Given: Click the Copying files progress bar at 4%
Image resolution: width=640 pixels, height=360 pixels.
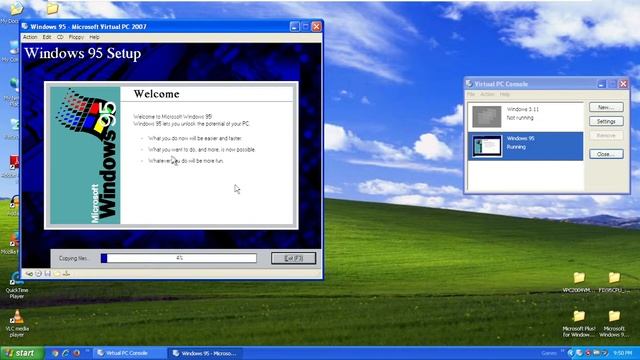Looking at the screenshot, I should tap(179, 258).
